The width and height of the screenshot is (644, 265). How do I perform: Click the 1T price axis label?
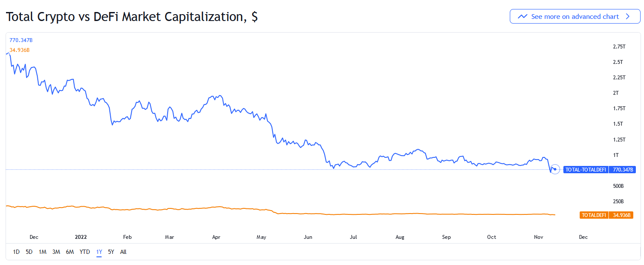click(x=616, y=155)
